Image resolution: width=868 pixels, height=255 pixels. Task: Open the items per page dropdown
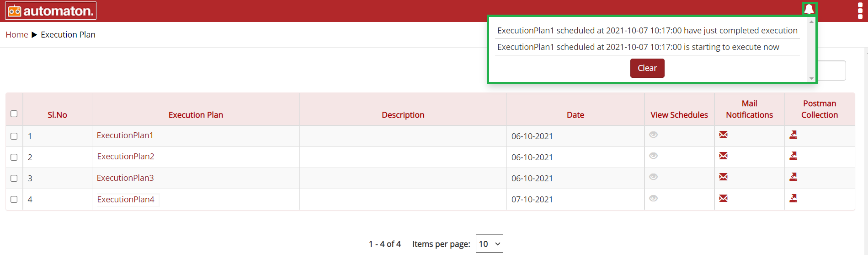point(490,244)
